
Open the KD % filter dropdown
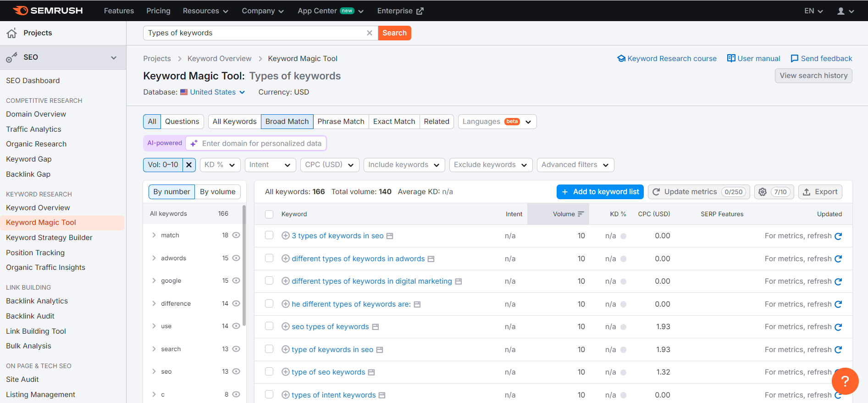click(x=220, y=165)
